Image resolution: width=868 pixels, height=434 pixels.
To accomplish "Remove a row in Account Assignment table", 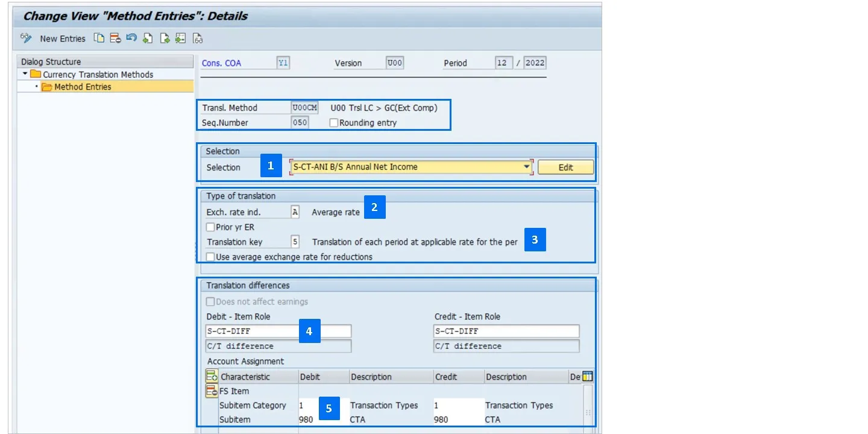I will pos(212,391).
